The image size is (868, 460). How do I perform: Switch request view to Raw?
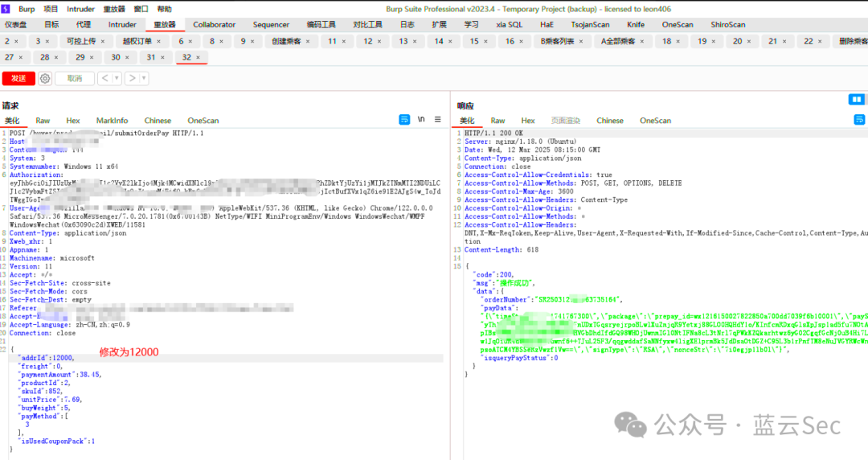pyautogui.click(x=43, y=121)
